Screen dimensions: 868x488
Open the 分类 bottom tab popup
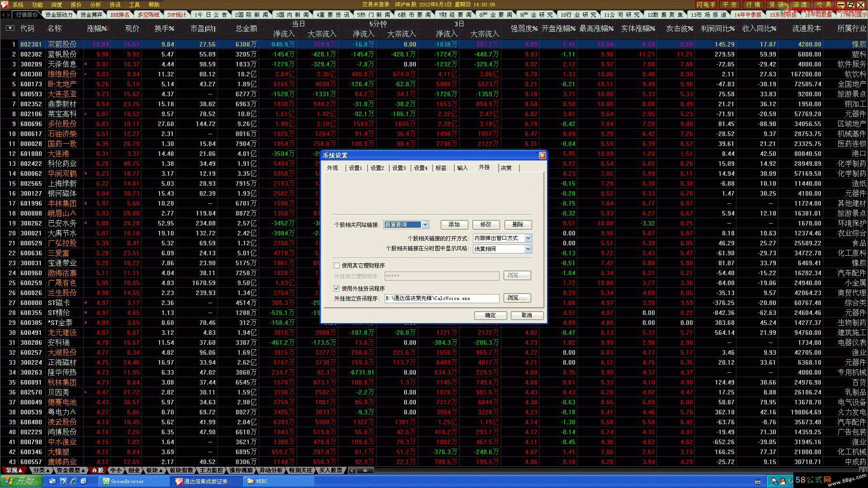(x=42, y=470)
